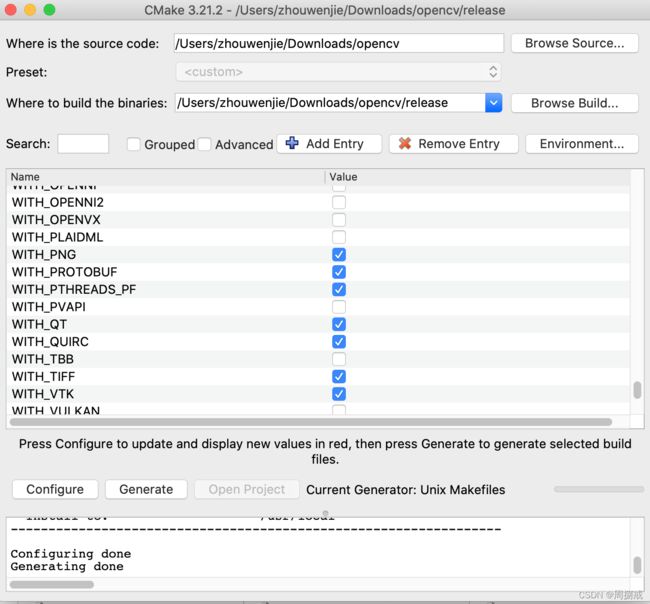Image resolution: width=650 pixels, height=604 pixels.
Task: Open the Environment settings button
Action: coord(582,144)
